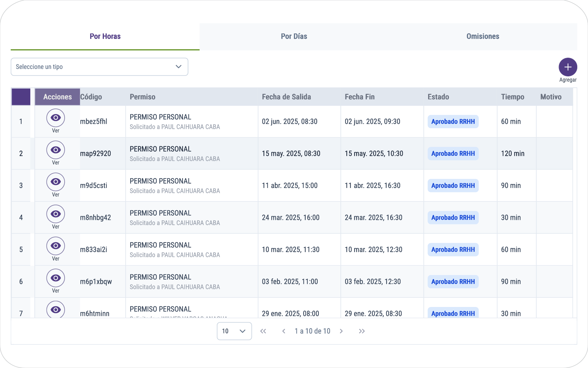The image size is (588, 368).
Task: Open the Ver eye icon for m9d5csti
Action: (x=55, y=182)
